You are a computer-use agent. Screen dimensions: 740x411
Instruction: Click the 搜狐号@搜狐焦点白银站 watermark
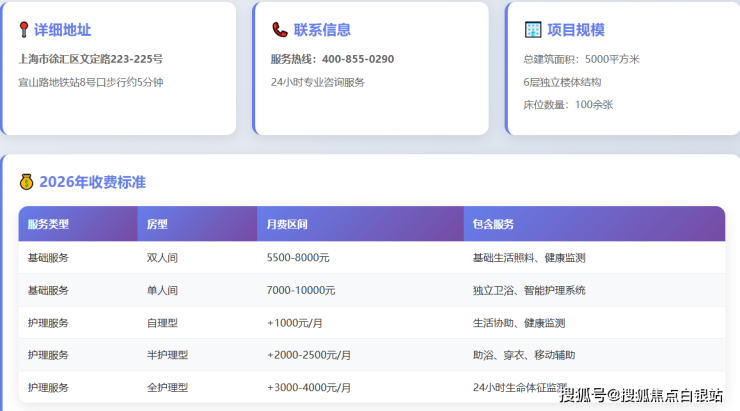pyautogui.click(x=640, y=395)
